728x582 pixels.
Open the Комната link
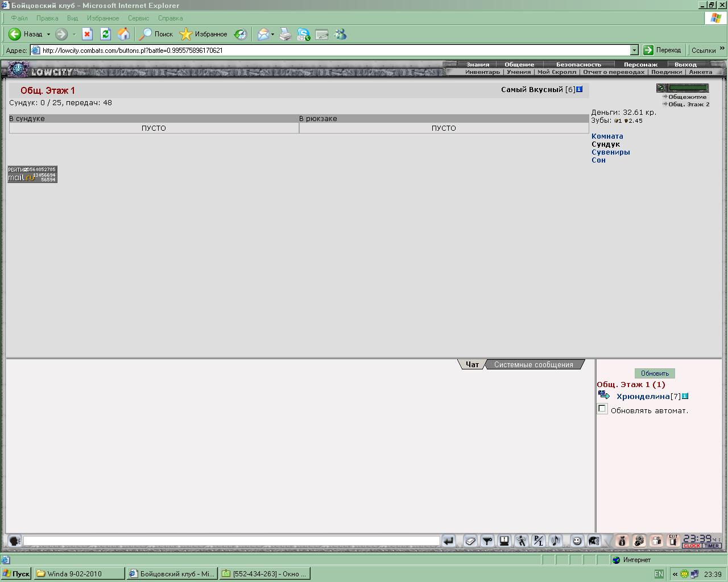tap(607, 136)
